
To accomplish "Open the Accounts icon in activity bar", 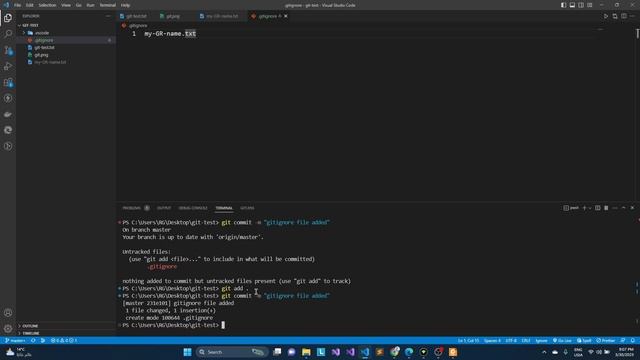I will pos(8,313).
